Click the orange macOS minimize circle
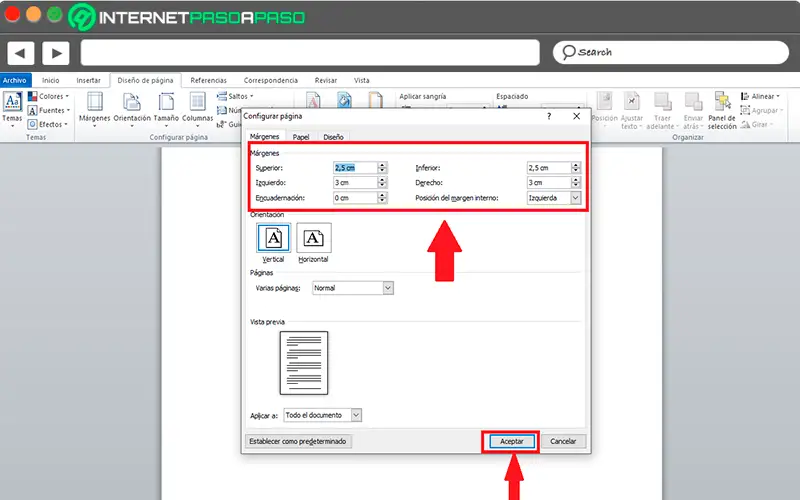This screenshot has height=500, width=800. coord(34,14)
